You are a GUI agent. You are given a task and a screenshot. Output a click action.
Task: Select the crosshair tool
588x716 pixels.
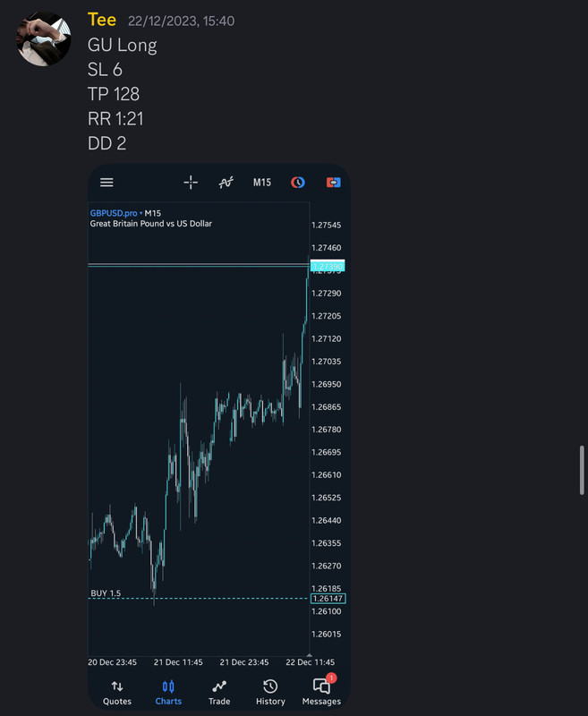tap(191, 183)
